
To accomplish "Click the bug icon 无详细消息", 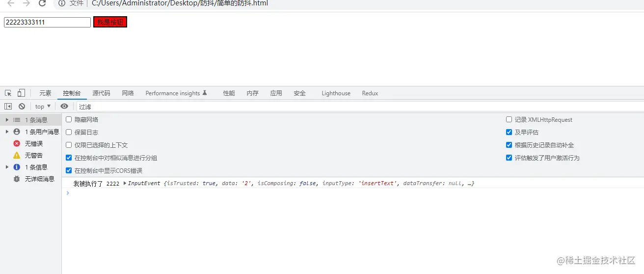I will click(x=17, y=179).
